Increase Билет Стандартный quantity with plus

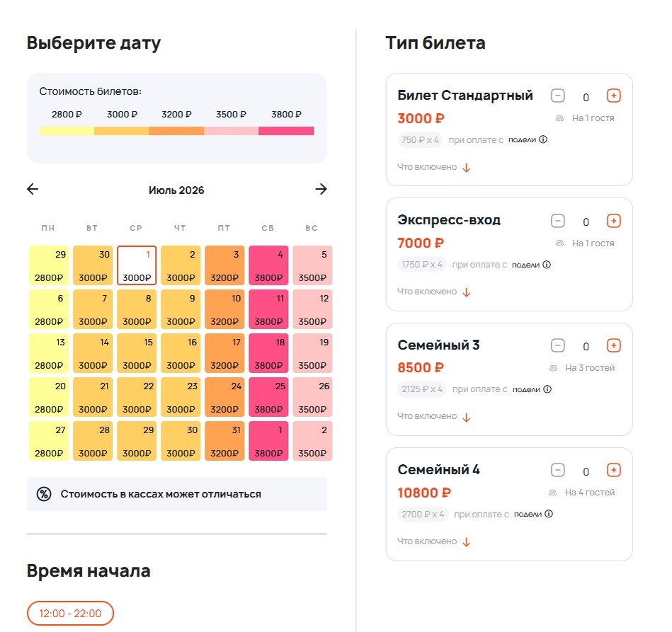pos(614,96)
